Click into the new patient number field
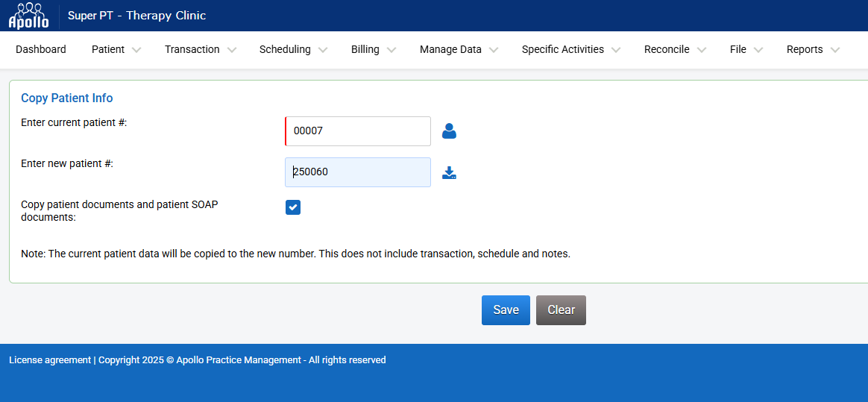 coord(358,172)
